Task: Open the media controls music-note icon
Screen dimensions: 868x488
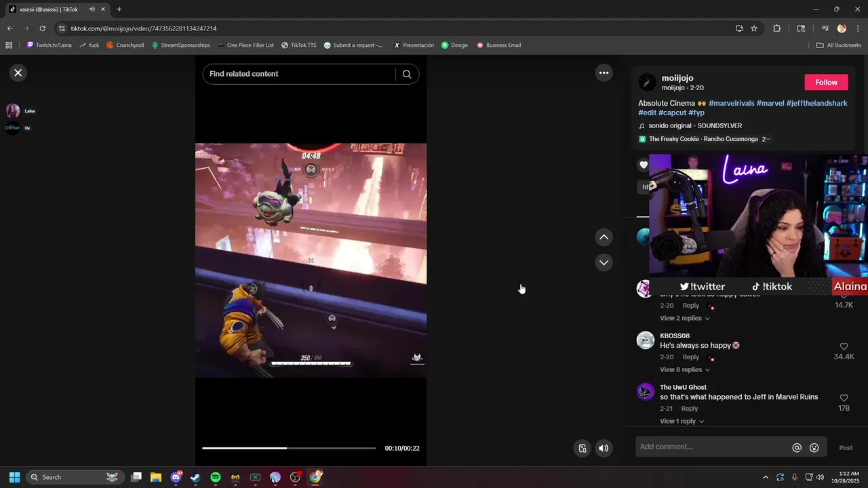Action: tap(825, 28)
